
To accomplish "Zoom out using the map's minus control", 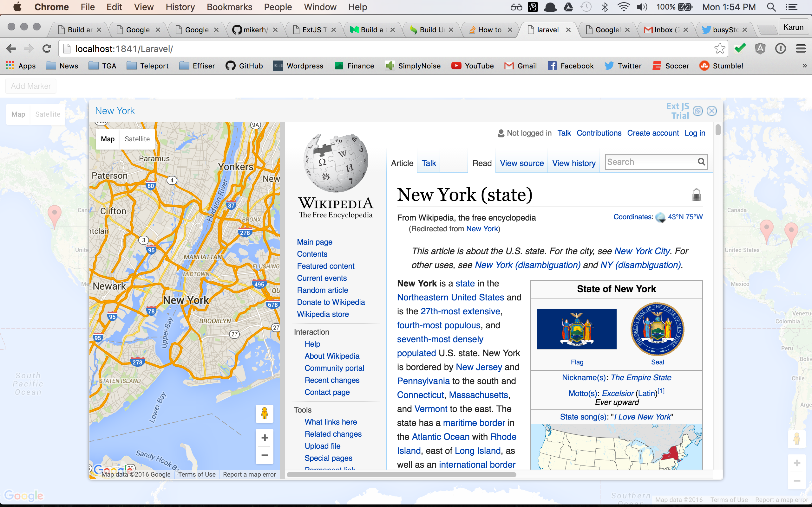I will click(x=265, y=455).
